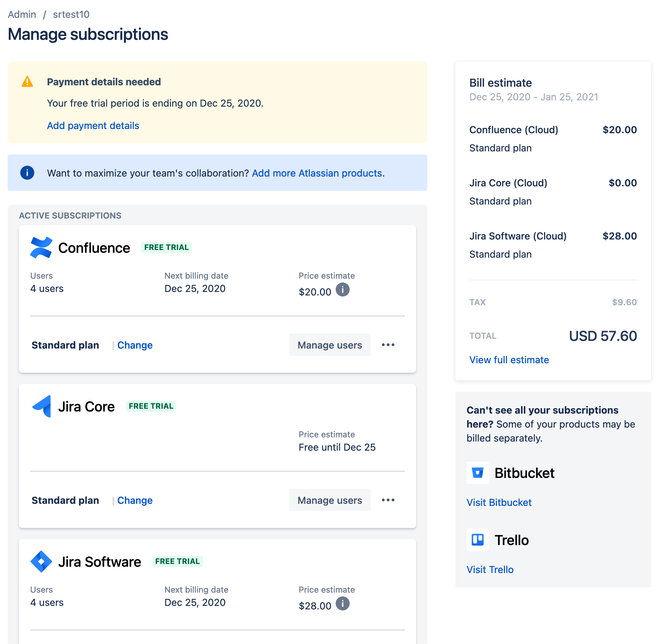The image size is (663, 644).
Task: Click the Manage subscriptions page title
Action: 88,34
